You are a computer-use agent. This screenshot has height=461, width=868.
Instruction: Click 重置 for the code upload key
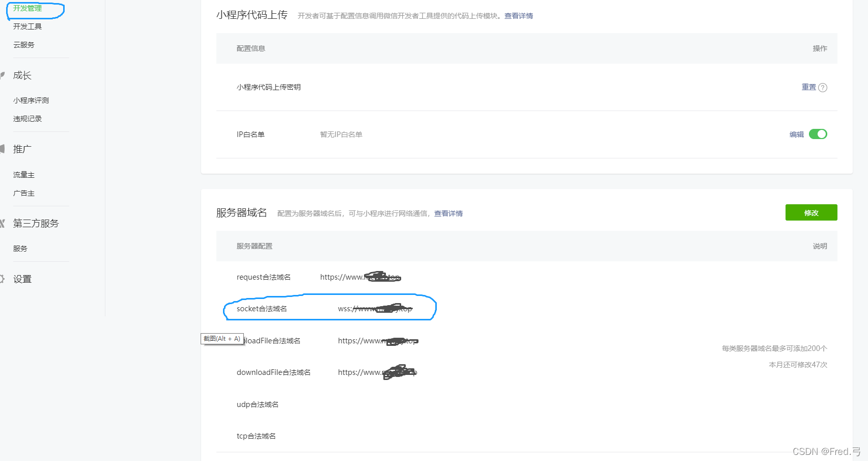[x=809, y=87]
